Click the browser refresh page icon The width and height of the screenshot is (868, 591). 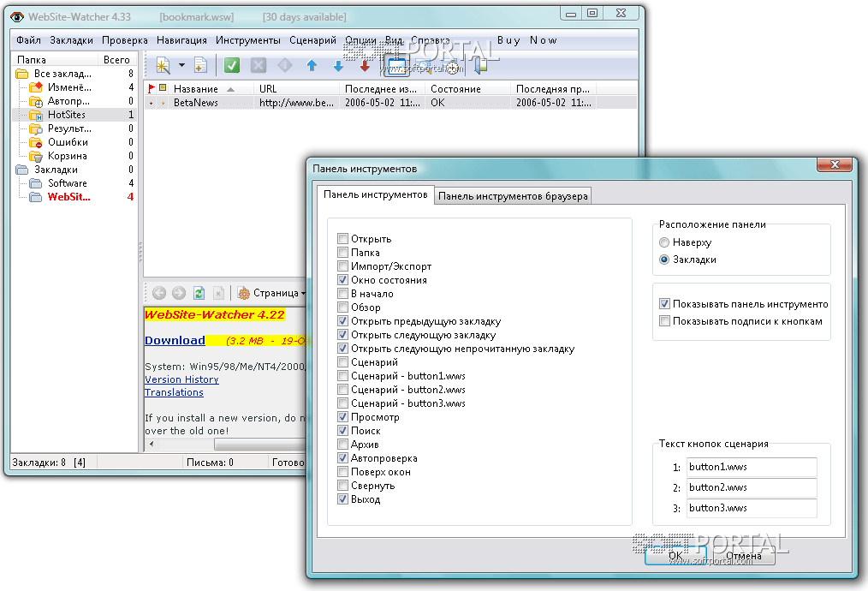tap(199, 293)
